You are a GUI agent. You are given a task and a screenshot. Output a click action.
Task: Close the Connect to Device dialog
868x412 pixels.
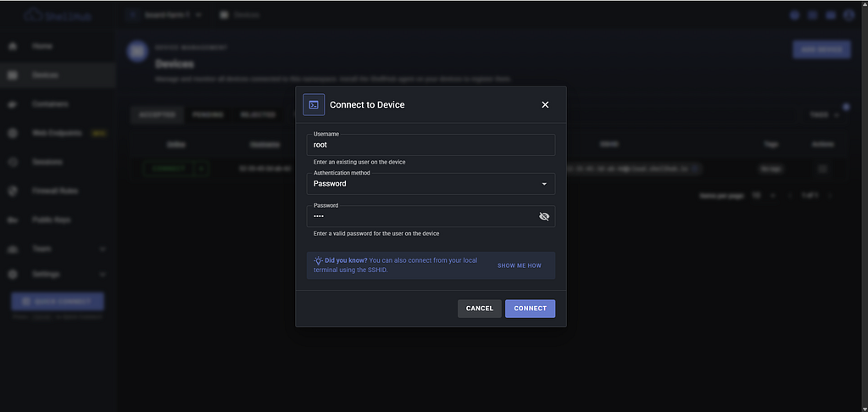coord(545,104)
